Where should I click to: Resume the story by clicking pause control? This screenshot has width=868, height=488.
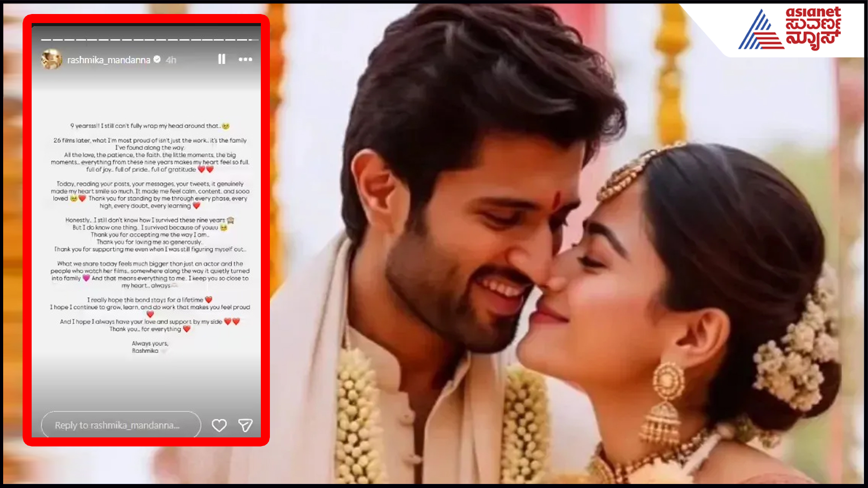(x=222, y=59)
